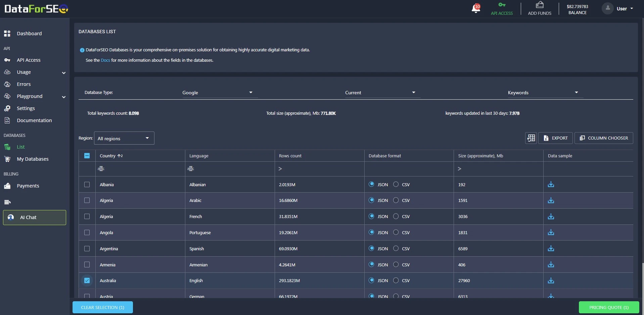
Task: Click the sort arrow on the Country column
Action: (120, 156)
